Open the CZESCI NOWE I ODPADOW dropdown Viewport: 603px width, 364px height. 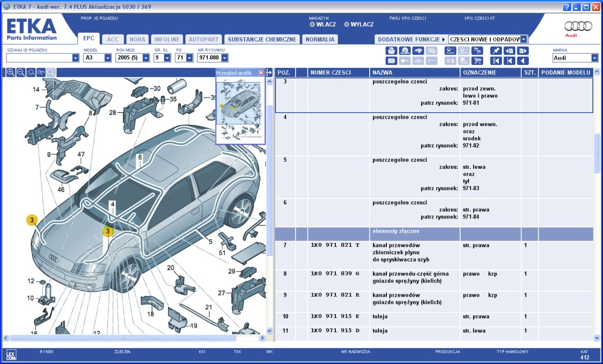524,39
